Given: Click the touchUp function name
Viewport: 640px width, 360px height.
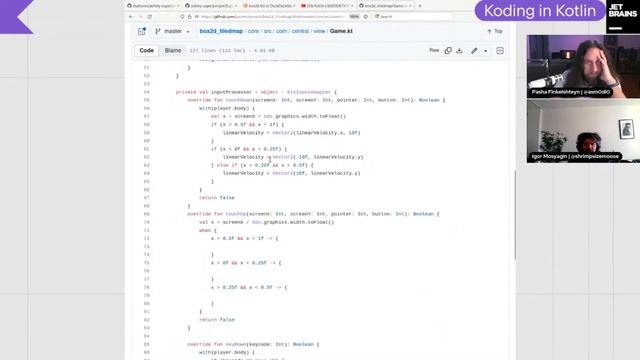Looking at the screenshot, I should point(236,214).
